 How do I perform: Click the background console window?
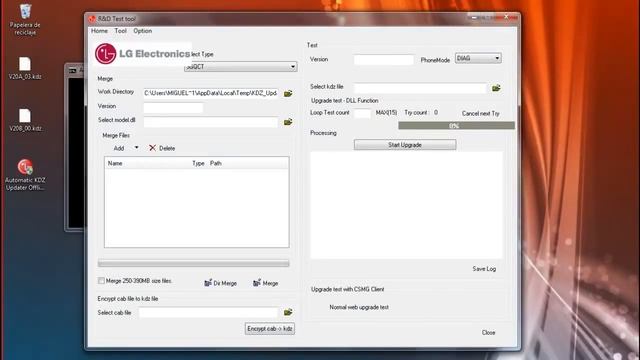tap(76, 148)
